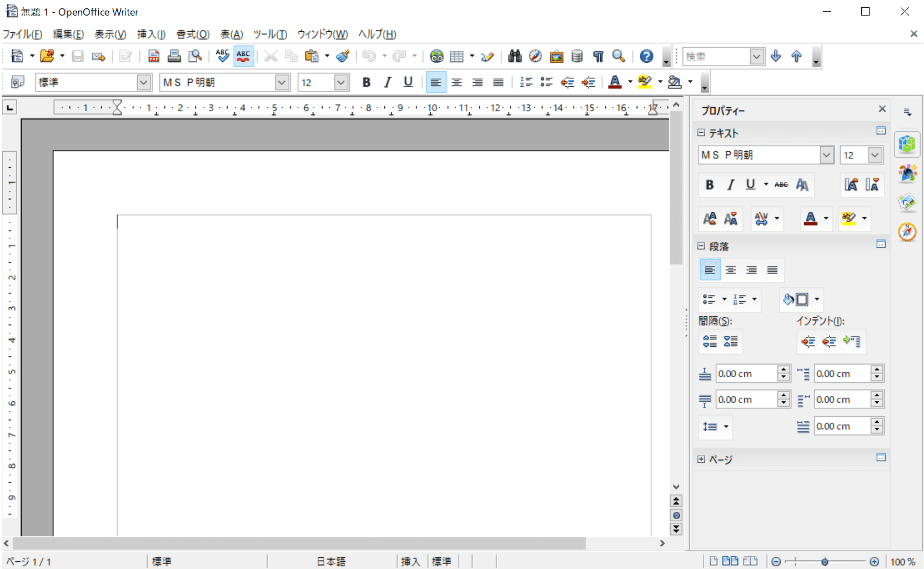924x569 pixels.
Task: Expand the ページ panel section
Action: [x=701, y=460]
